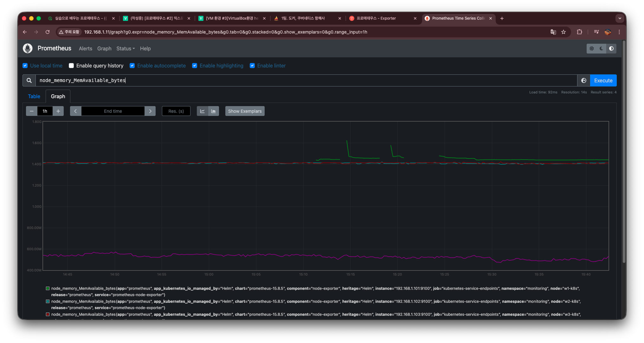Bookmark this page with the star icon

click(563, 32)
